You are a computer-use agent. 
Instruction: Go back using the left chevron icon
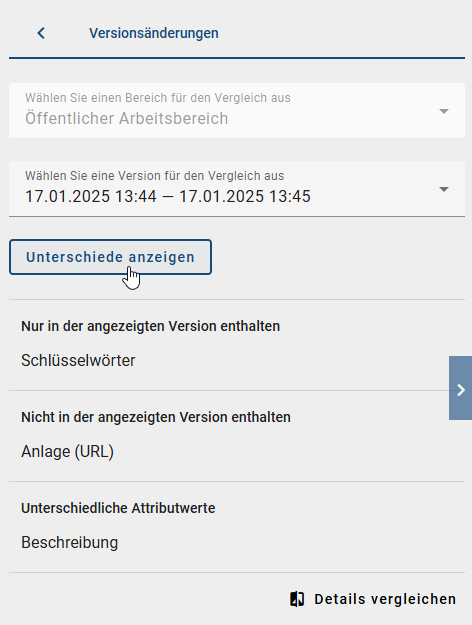41,33
